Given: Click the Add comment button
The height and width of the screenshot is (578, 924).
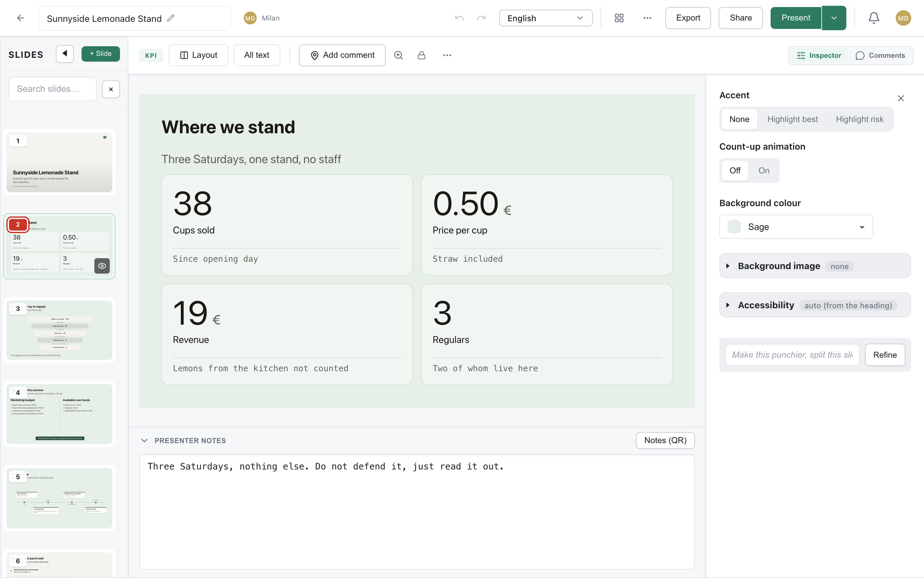Looking at the screenshot, I should 342,55.
